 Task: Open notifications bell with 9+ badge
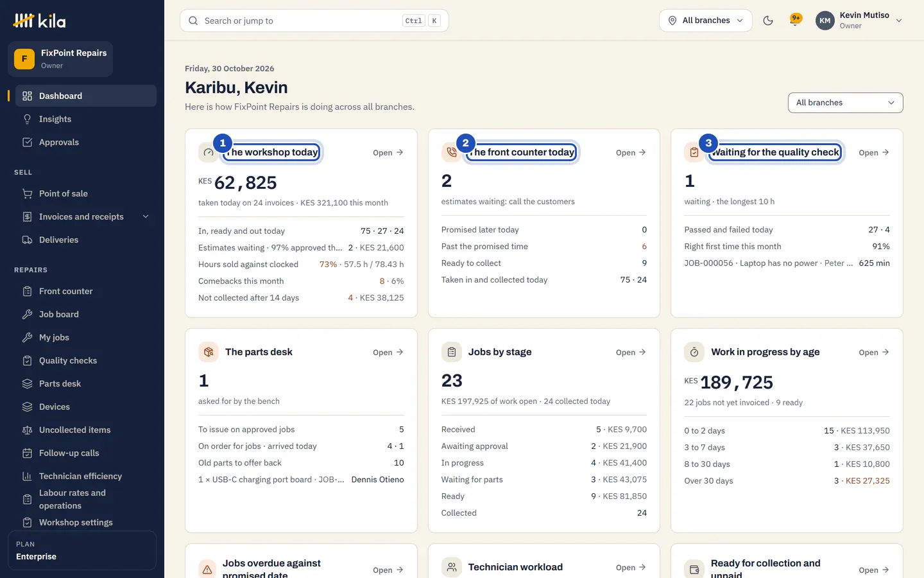796,20
